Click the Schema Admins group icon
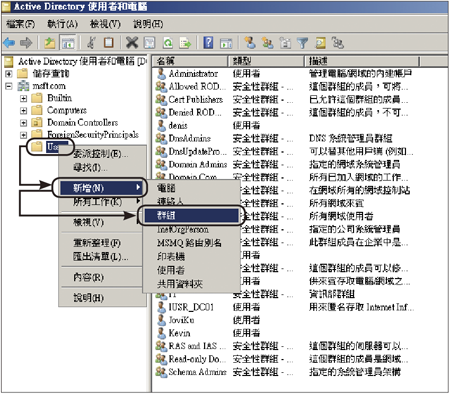Screen dimensions: 450x394 (161, 372)
